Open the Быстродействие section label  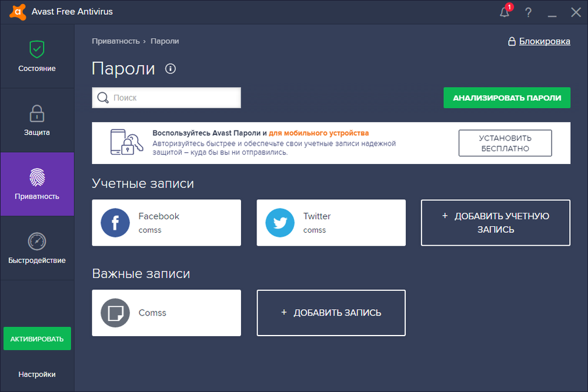point(36,260)
